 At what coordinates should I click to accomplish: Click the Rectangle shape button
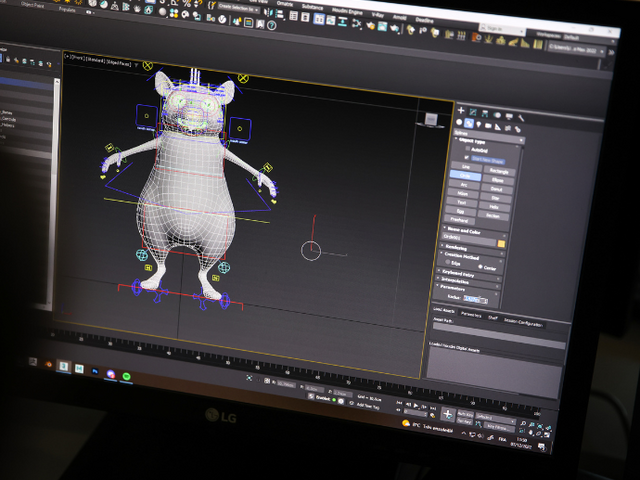point(498,171)
